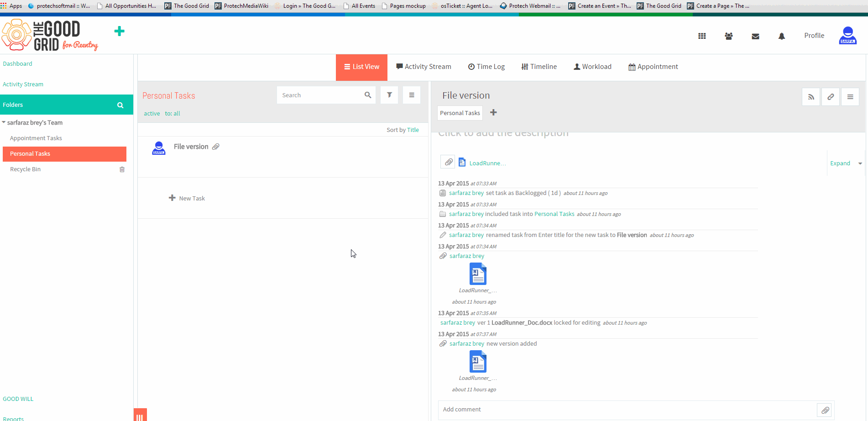
Task: Click the plus icon next to Personal Tasks tag
Action: [493, 112]
